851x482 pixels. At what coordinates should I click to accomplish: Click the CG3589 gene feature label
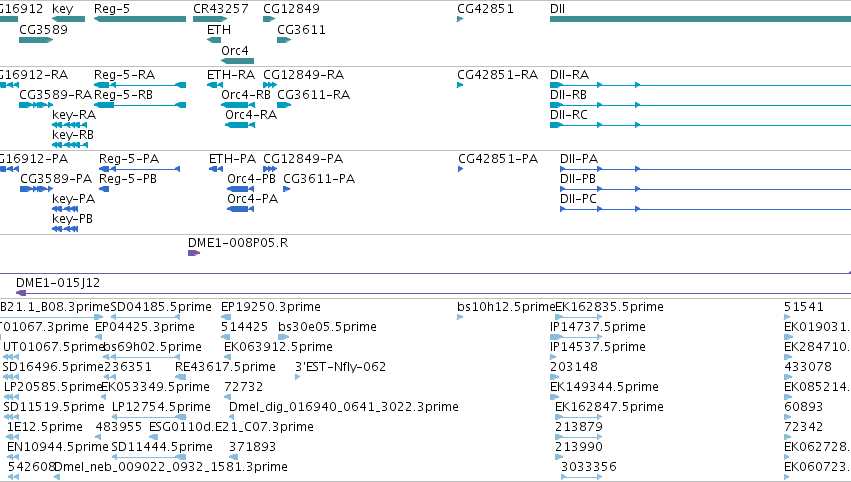tap(43, 29)
